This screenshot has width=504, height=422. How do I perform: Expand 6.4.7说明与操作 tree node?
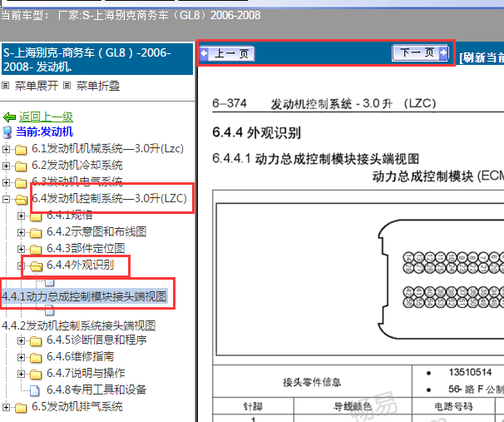point(22,374)
